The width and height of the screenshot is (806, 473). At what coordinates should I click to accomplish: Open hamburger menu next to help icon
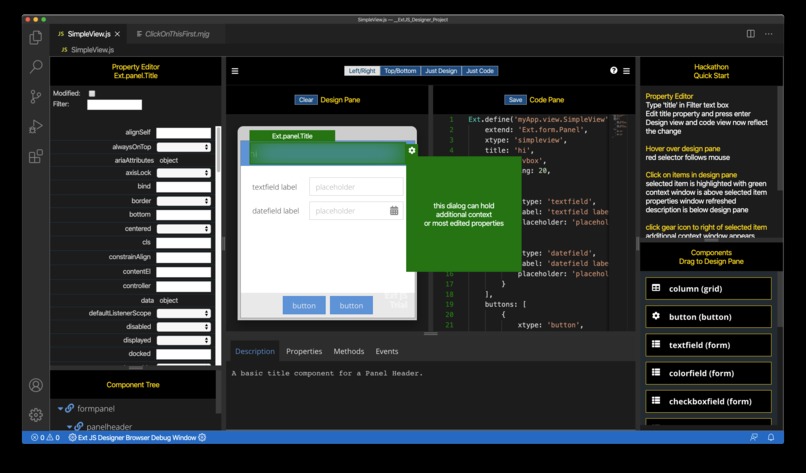pos(627,71)
